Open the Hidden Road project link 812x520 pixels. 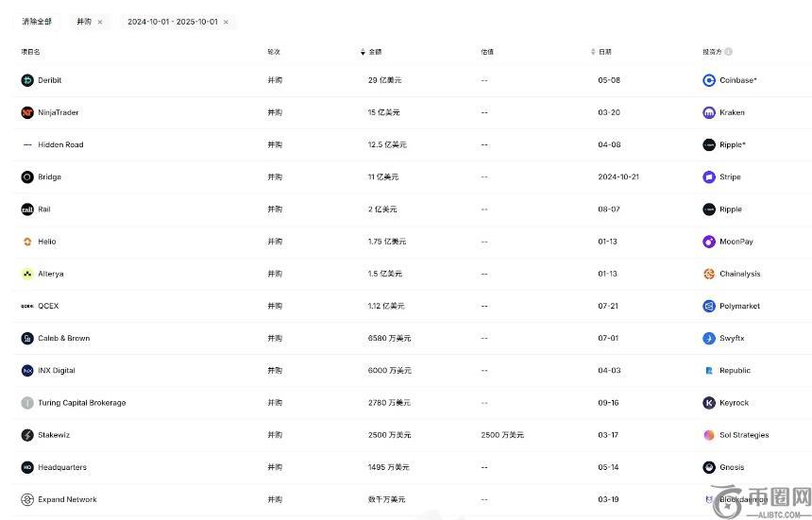pyautogui.click(x=60, y=144)
